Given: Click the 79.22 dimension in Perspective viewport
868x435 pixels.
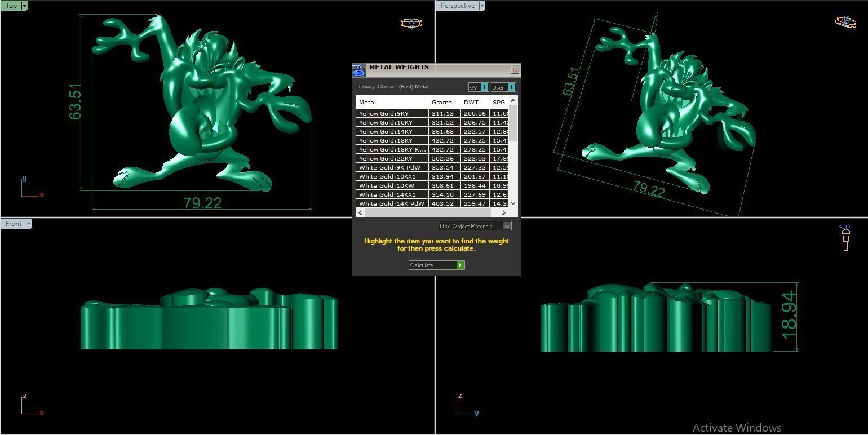Looking at the screenshot, I should tap(649, 189).
